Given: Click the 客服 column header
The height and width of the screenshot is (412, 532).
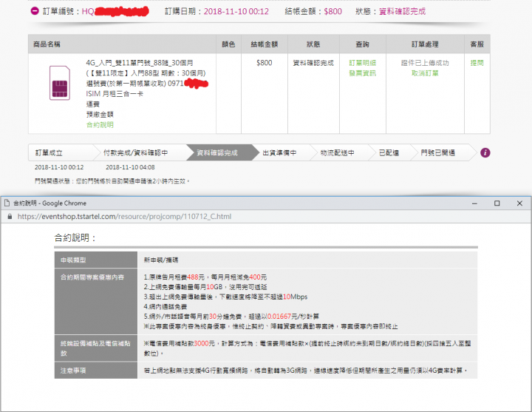Looking at the screenshot, I should point(477,44).
